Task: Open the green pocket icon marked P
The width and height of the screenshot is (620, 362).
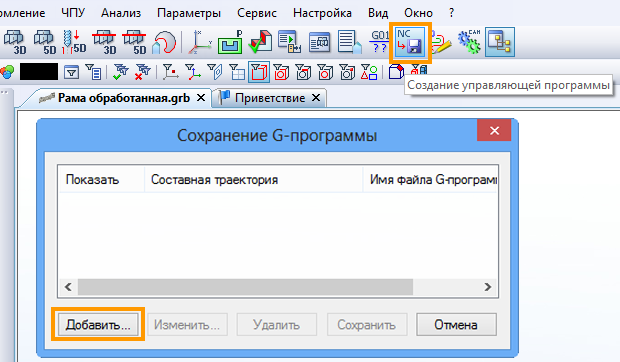Action: [x=230, y=42]
